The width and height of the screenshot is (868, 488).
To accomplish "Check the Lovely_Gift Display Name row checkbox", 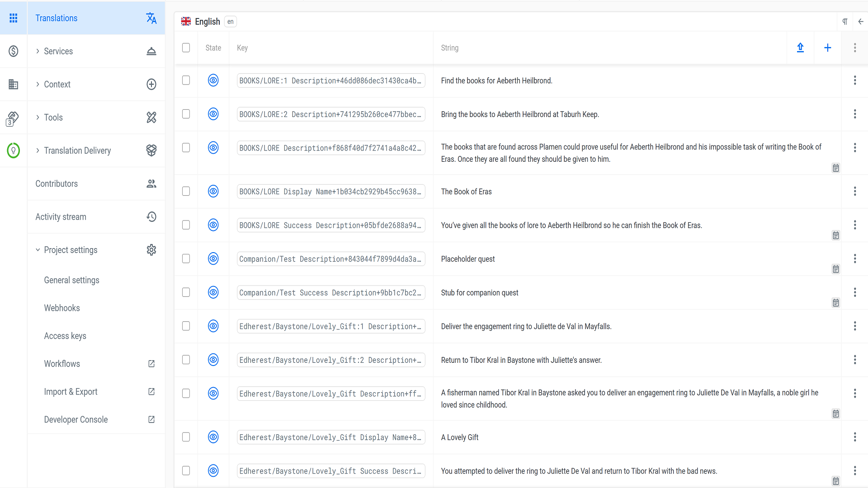I will pyautogui.click(x=186, y=437).
